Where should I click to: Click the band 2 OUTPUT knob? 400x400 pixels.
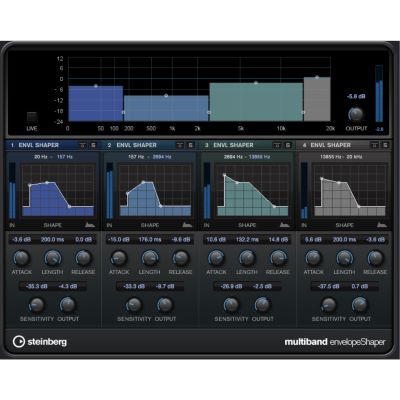[165, 305]
